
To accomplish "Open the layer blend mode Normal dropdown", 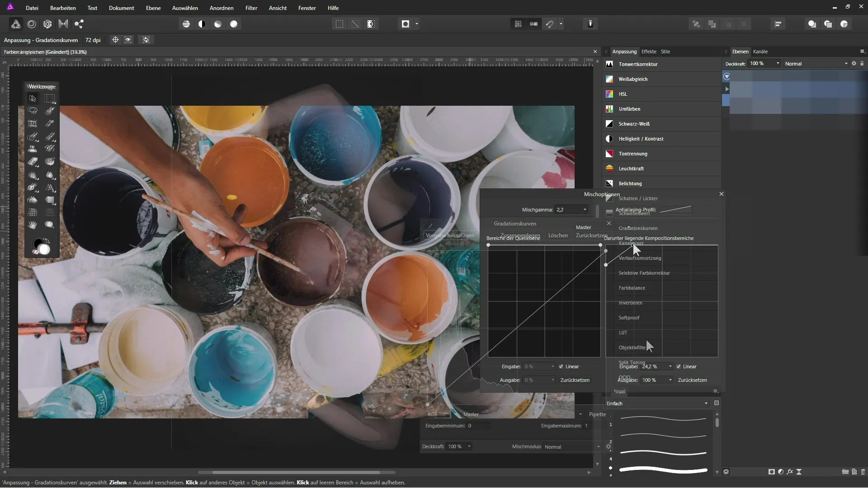I will (816, 64).
